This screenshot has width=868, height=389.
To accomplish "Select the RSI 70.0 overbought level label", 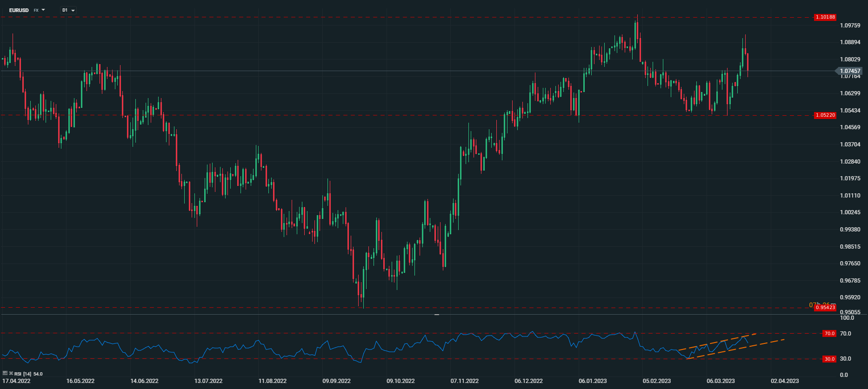I will point(829,334).
